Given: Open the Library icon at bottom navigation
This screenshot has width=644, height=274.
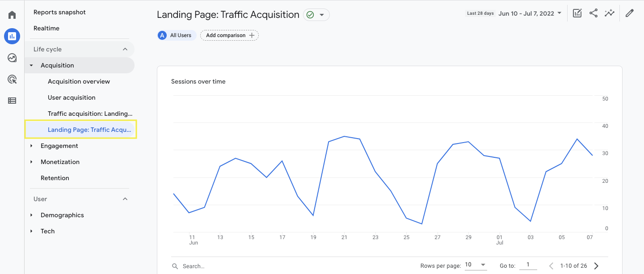Looking at the screenshot, I should (12, 101).
